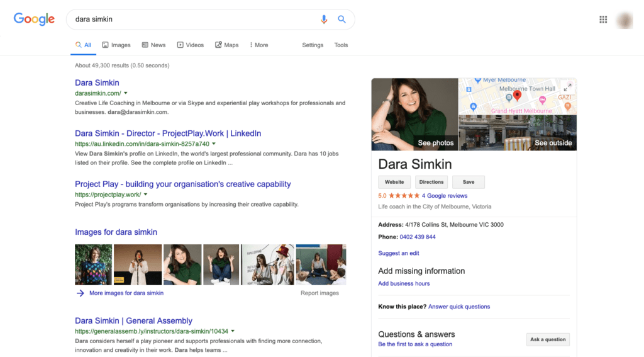Click the Collins St address text

point(454,225)
